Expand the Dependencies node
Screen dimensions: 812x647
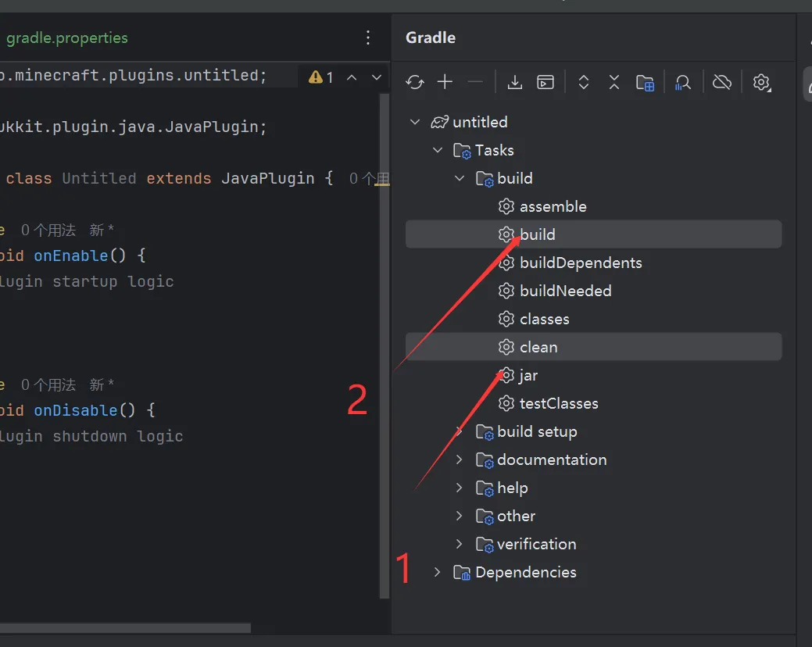click(437, 572)
